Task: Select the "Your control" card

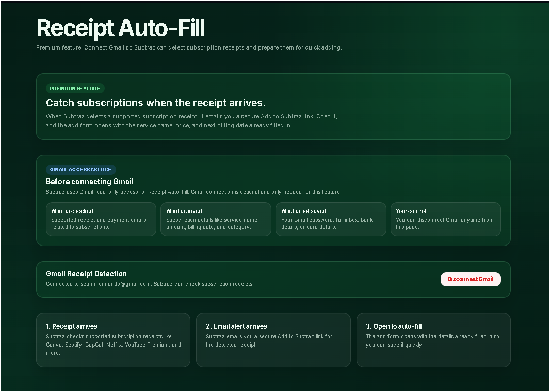Action: click(x=445, y=219)
